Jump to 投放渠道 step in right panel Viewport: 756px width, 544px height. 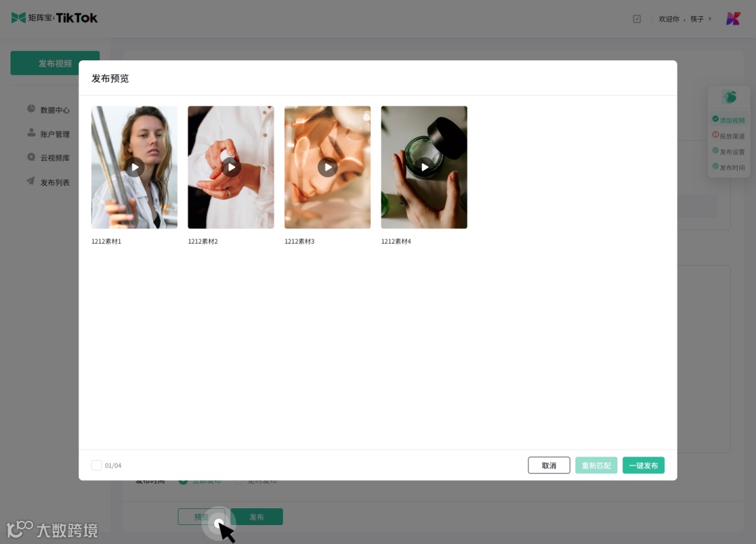point(729,136)
